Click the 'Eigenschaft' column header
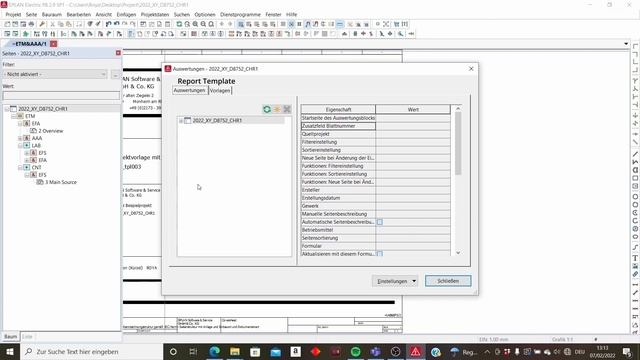The height and width of the screenshot is (360, 640). click(x=338, y=109)
